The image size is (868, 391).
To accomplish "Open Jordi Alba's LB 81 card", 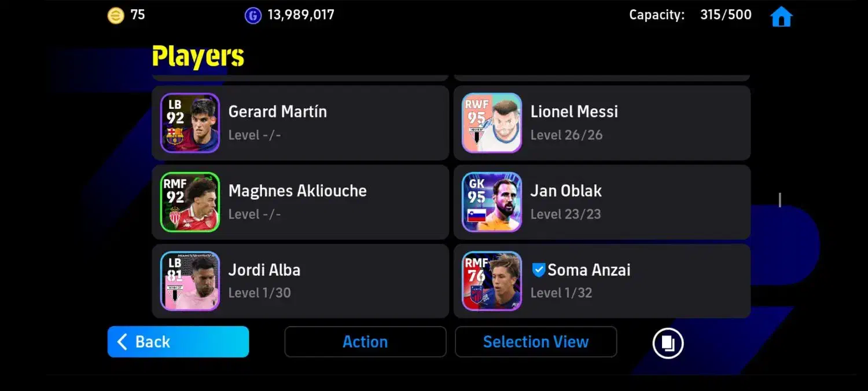I will tap(190, 281).
